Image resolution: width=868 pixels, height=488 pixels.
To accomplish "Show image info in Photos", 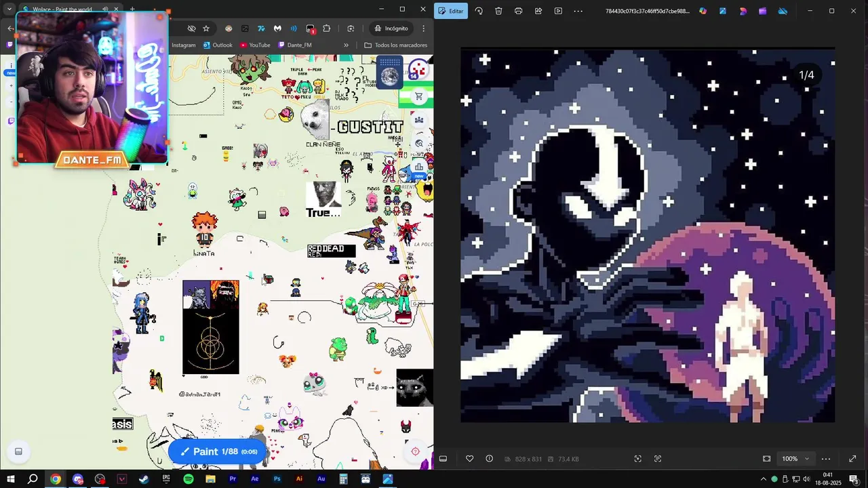I will point(489,459).
